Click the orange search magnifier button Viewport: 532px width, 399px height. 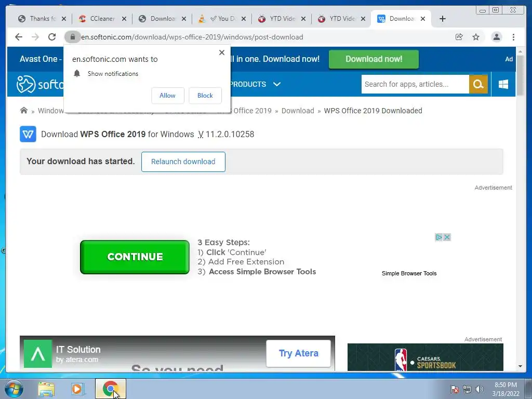tap(478, 84)
